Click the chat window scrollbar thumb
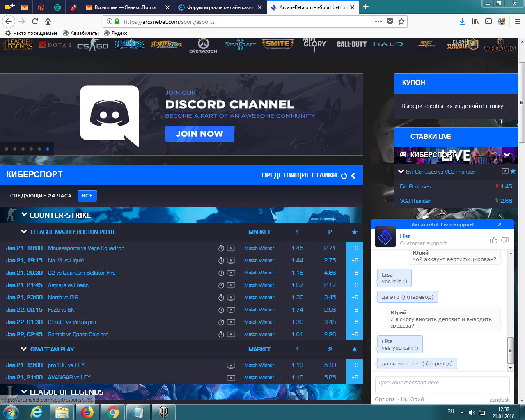Screen dimensions: 525x420 coord(511,351)
